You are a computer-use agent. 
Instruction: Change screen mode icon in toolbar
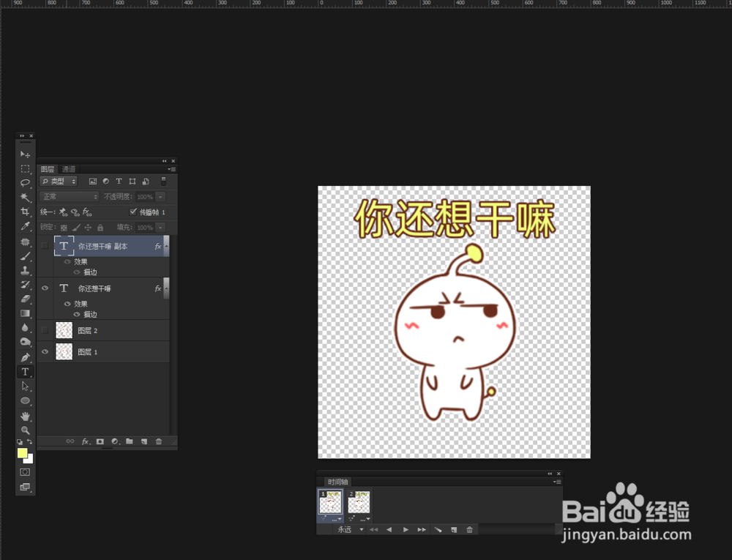tap(25, 488)
